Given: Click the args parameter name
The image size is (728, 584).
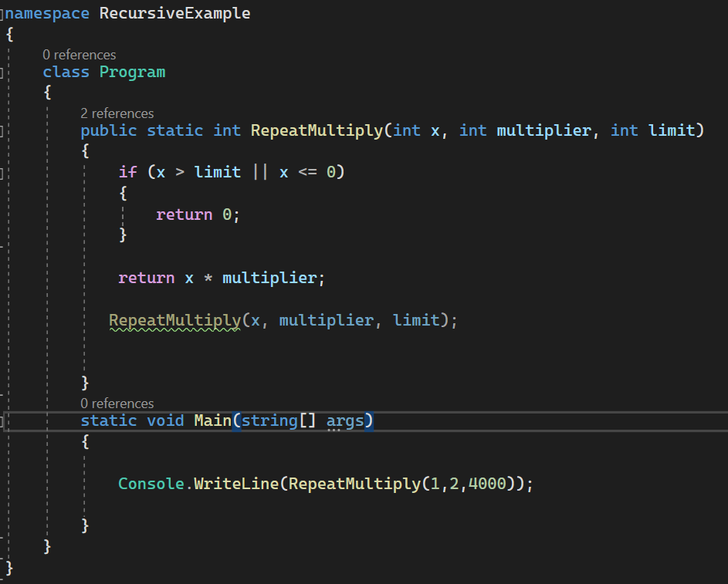Looking at the screenshot, I should point(345,422).
